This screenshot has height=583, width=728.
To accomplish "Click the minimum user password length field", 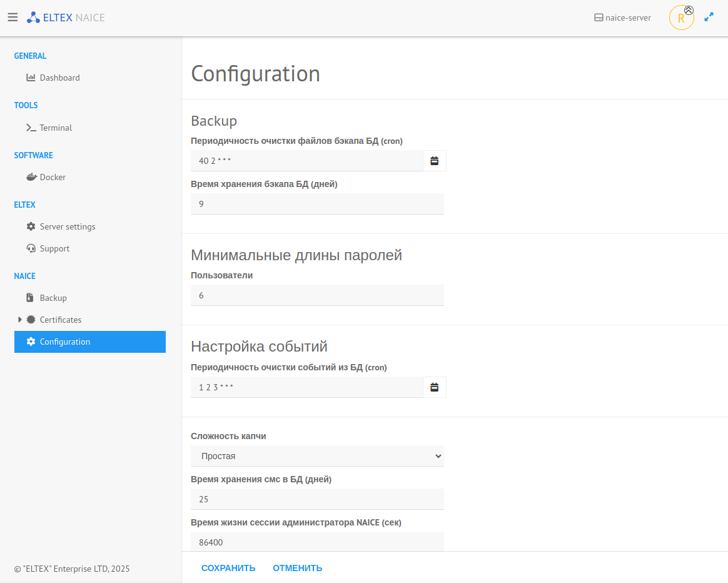I will 317,295.
